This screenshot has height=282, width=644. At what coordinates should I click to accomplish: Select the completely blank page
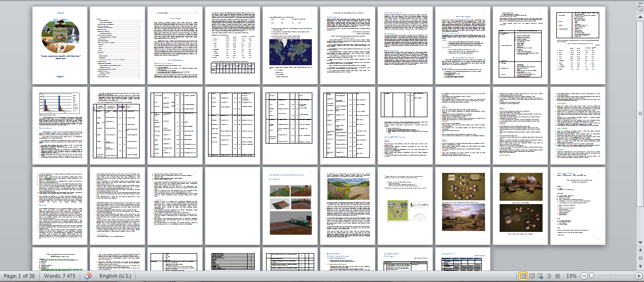[x=233, y=205]
